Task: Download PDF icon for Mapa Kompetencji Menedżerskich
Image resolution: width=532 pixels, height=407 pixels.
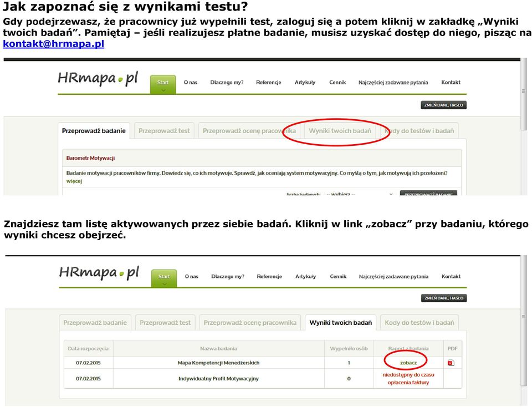Action: (x=451, y=363)
